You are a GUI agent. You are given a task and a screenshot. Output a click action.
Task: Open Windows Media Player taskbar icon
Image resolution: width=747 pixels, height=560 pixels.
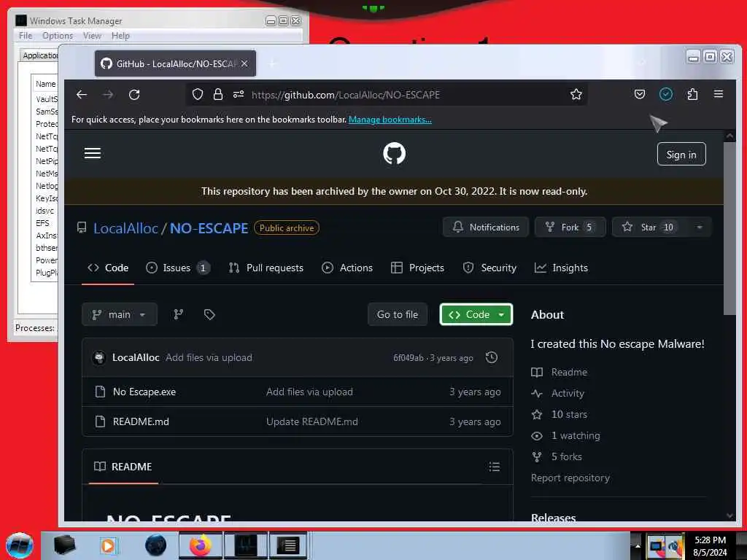pyautogui.click(x=108, y=545)
